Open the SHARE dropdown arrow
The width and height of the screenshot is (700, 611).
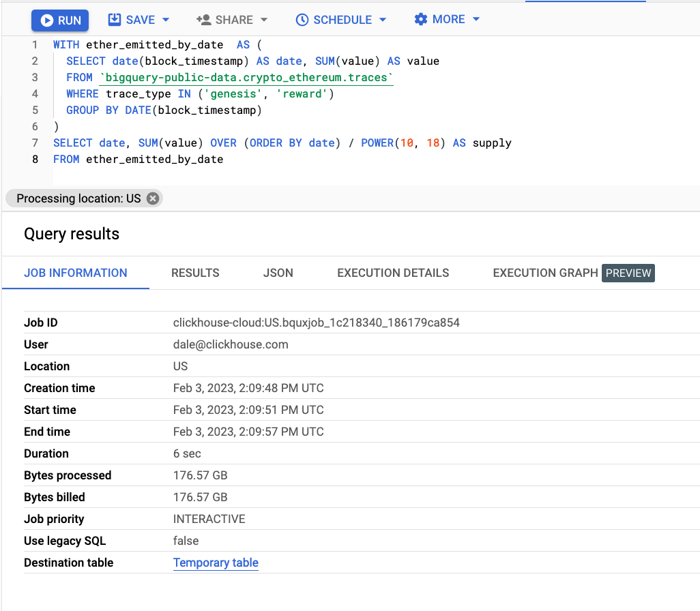coord(264,20)
